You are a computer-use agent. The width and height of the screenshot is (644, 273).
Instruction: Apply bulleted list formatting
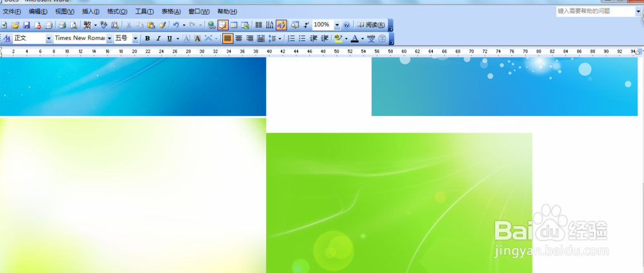(302, 39)
